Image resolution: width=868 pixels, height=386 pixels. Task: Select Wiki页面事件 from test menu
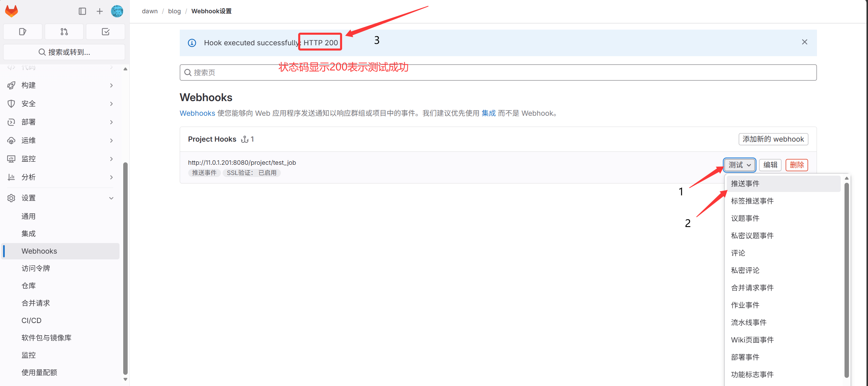point(784,340)
